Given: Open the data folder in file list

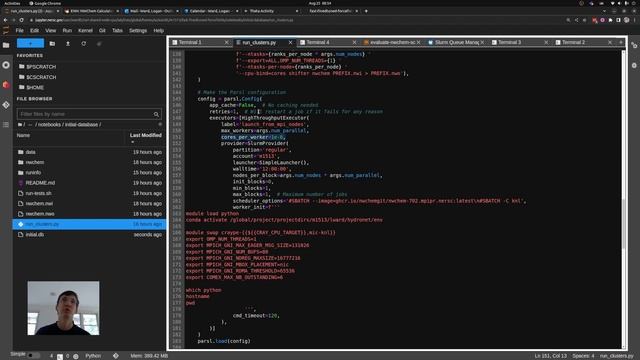Looking at the screenshot, I should pyautogui.click(x=89, y=152).
